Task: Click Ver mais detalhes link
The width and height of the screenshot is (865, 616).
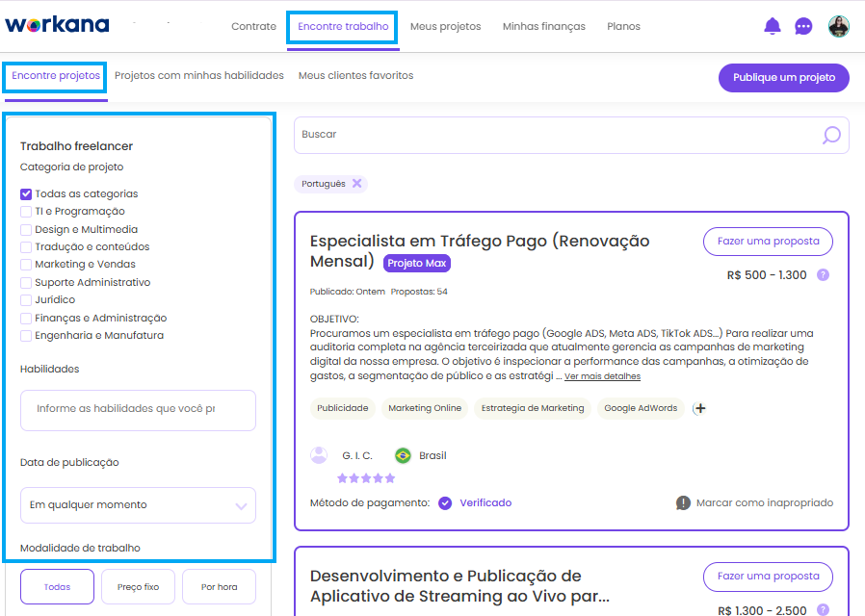Action: click(602, 376)
